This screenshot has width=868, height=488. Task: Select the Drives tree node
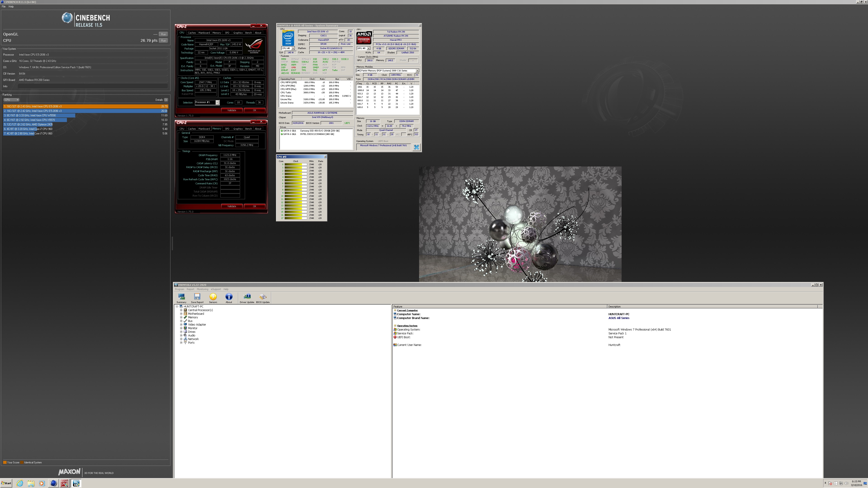pos(191,332)
